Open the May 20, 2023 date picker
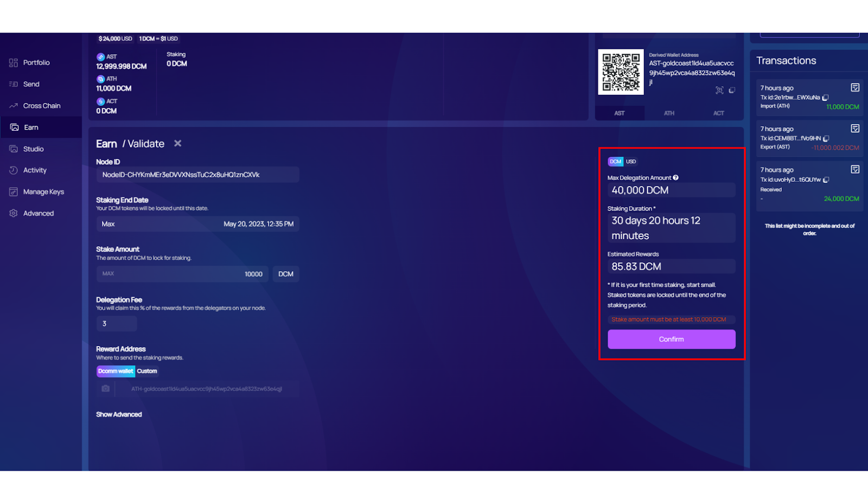Screen dimensions: 868x488 pos(259,223)
